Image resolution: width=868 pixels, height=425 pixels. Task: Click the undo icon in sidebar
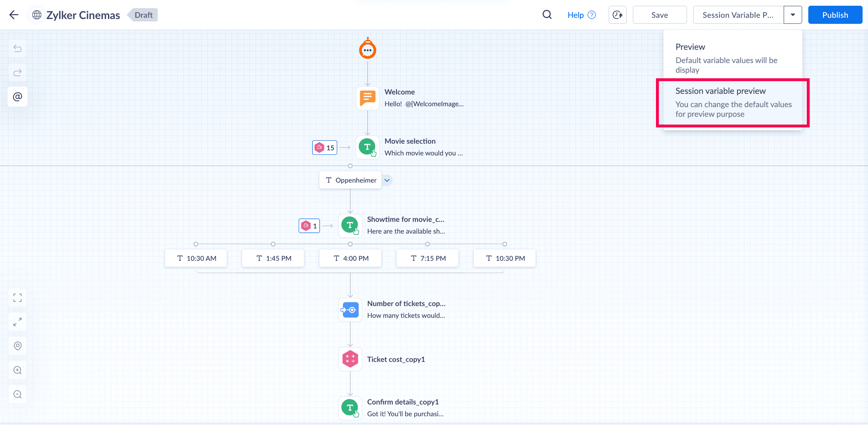point(17,49)
